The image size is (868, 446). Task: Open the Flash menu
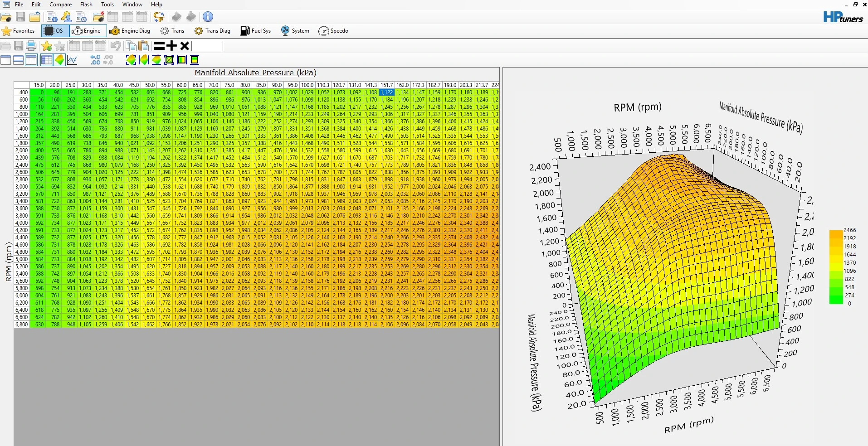(86, 5)
